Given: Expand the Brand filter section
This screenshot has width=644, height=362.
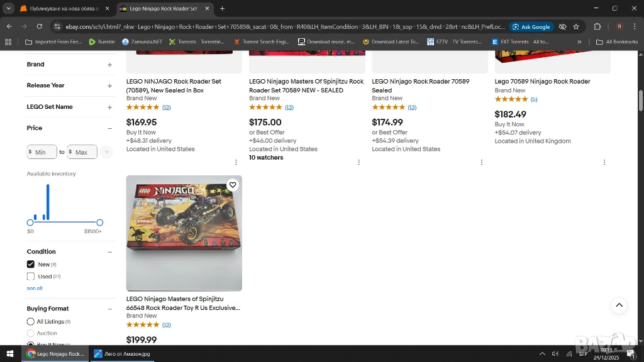Looking at the screenshot, I should click(x=109, y=65).
